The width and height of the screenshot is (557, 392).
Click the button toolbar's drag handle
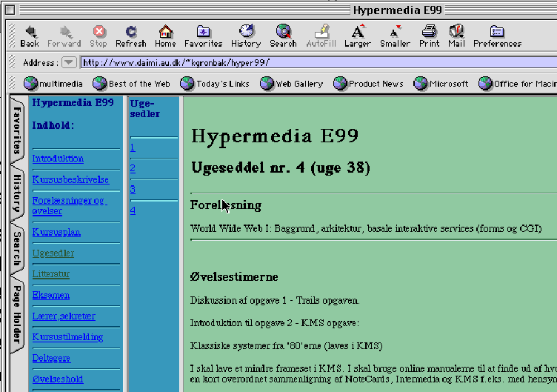[12, 36]
